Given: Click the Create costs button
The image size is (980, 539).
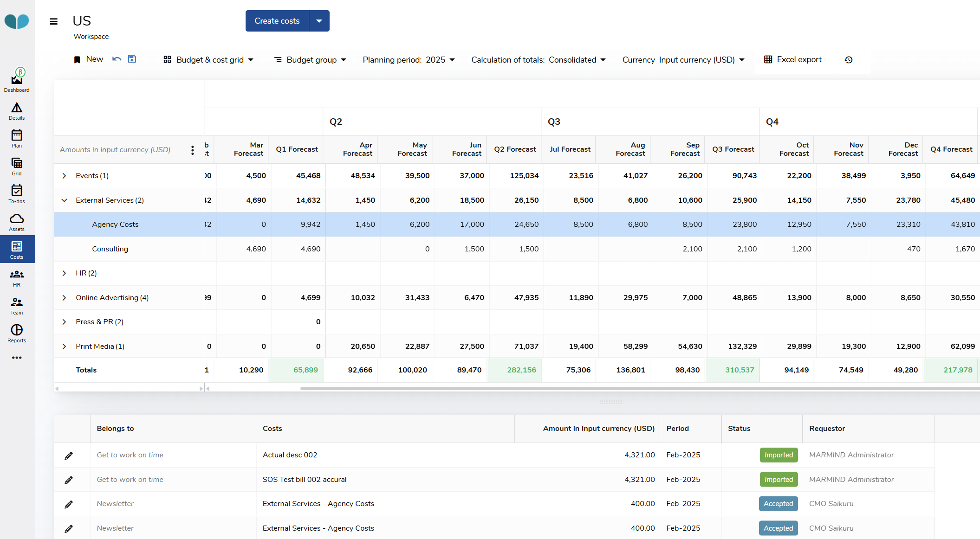Looking at the screenshot, I should (277, 21).
